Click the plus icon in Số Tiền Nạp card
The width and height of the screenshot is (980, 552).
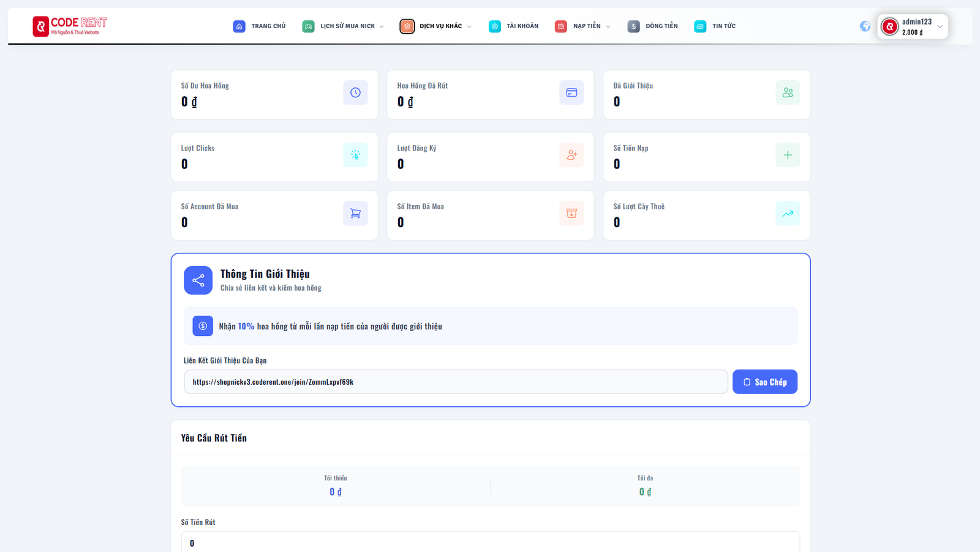pos(788,155)
